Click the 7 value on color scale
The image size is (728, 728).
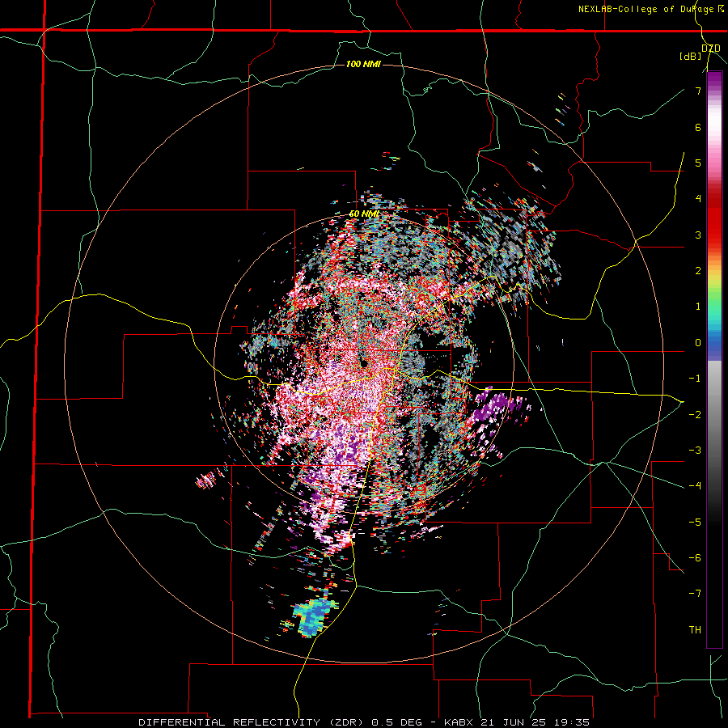(698, 91)
